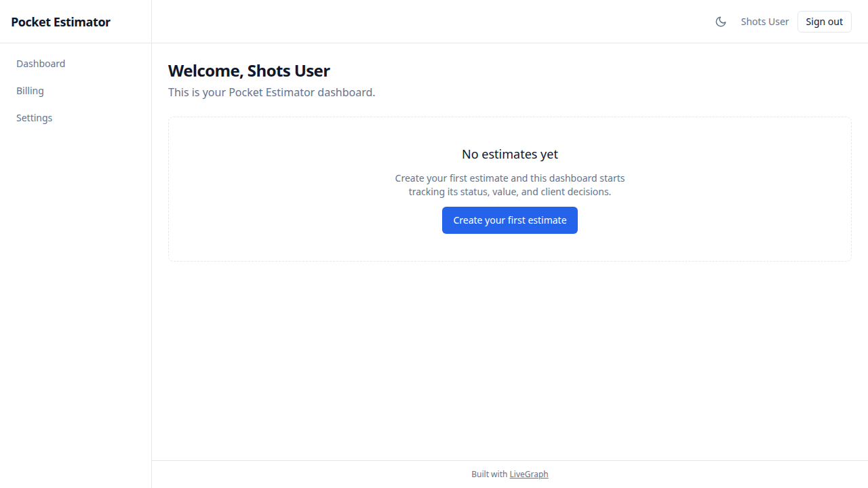The image size is (868, 488).
Task: Follow the LiveGraph footer link
Action: [529, 474]
